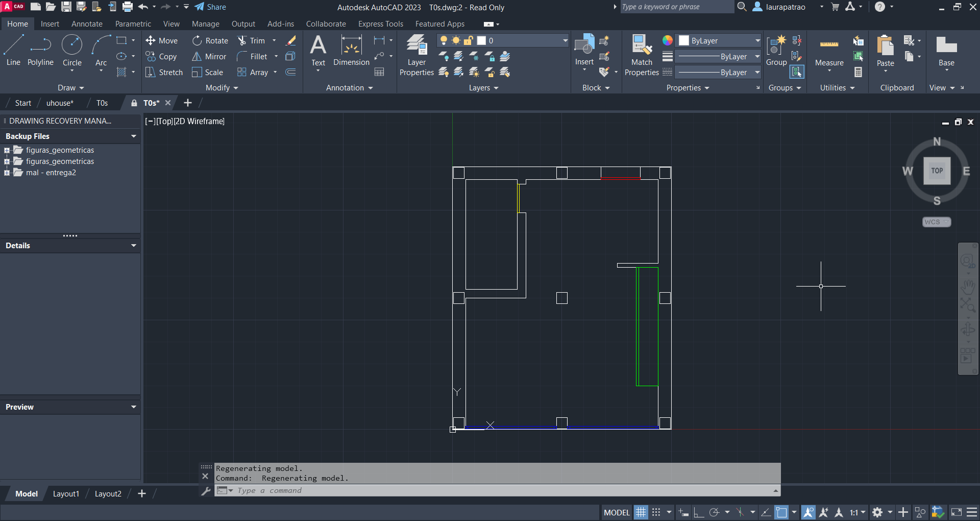The height and width of the screenshot is (521, 980).
Task: Select the Text annotation tool
Action: [x=318, y=51]
